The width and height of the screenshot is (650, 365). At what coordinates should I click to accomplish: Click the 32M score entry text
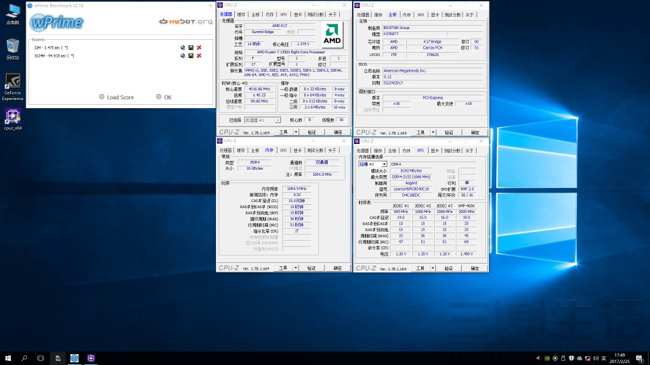(51, 48)
